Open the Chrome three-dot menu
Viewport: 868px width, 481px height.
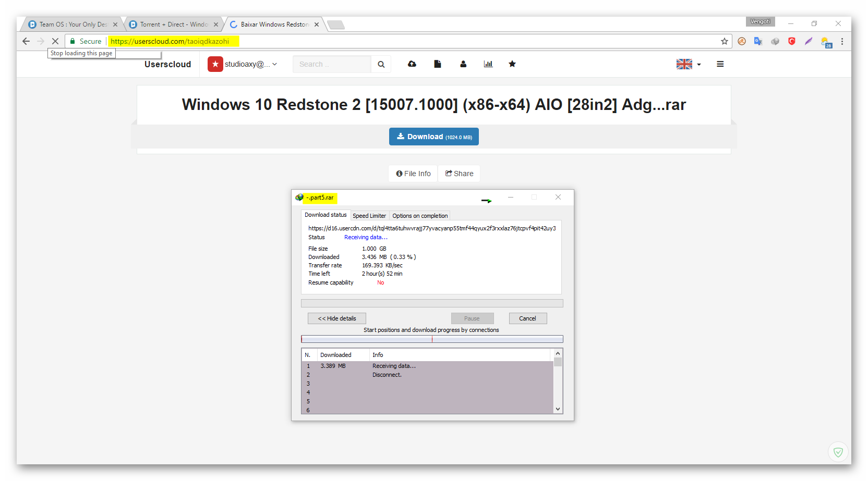click(x=842, y=41)
